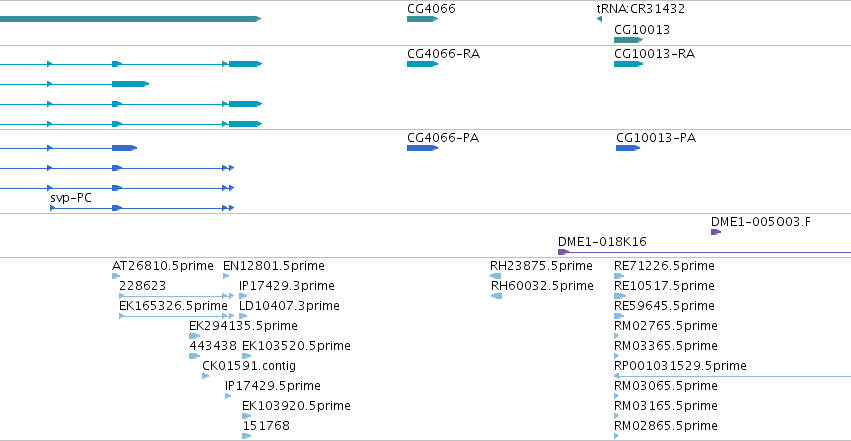Select the RM02865.5prime label

tap(666, 426)
